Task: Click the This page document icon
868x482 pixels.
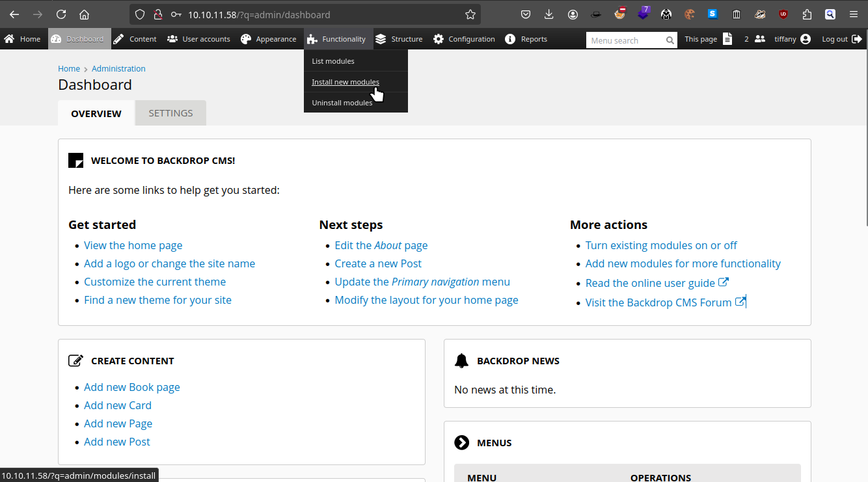Action: 727,39
